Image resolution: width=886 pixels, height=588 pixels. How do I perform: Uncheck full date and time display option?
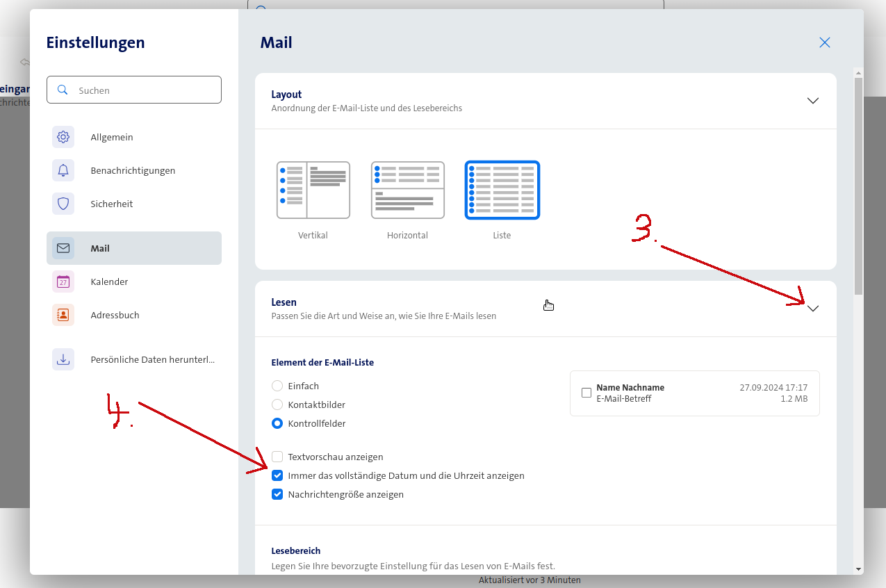(277, 475)
